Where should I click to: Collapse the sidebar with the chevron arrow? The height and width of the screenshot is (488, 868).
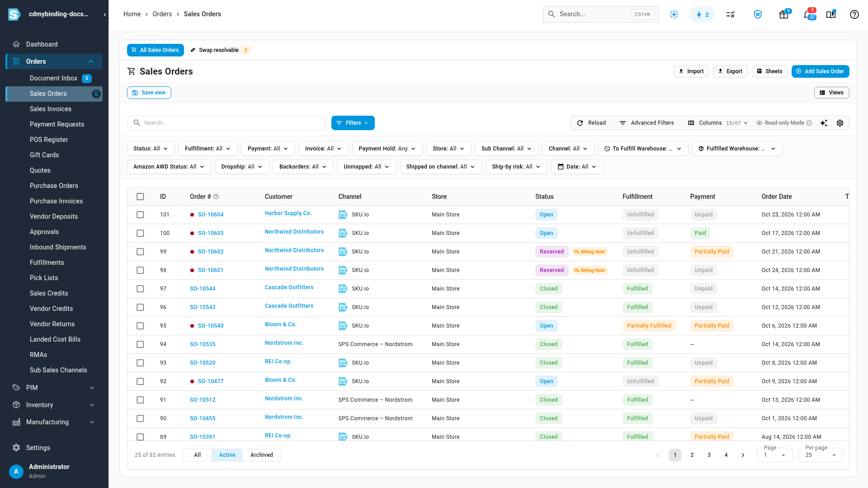coord(105,14)
